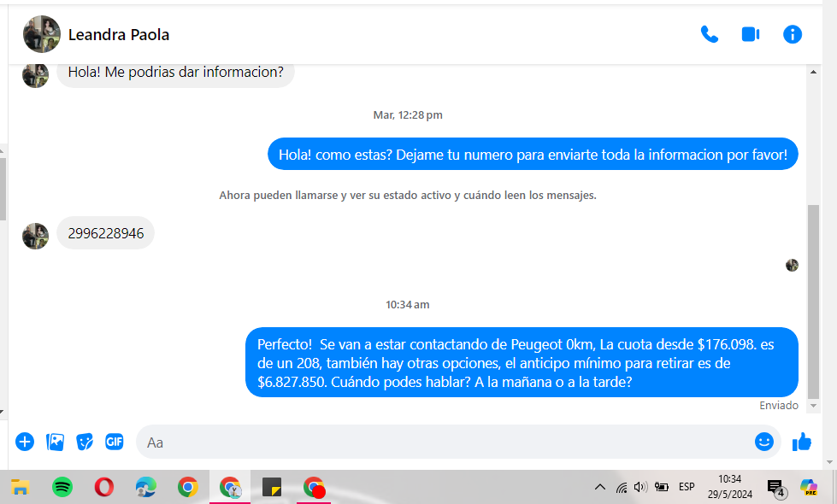Open conversation information panel

pyautogui.click(x=793, y=34)
